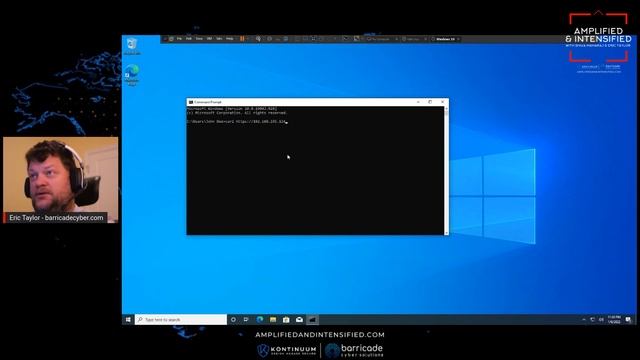Select the Command Prompt taskbar button

pos(312,320)
